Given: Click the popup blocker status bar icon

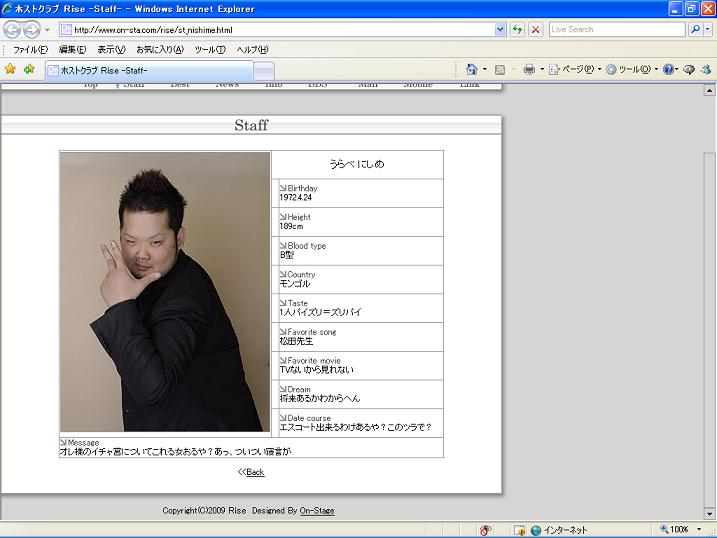Looking at the screenshot, I should pyautogui.click(x=485, y=530).
